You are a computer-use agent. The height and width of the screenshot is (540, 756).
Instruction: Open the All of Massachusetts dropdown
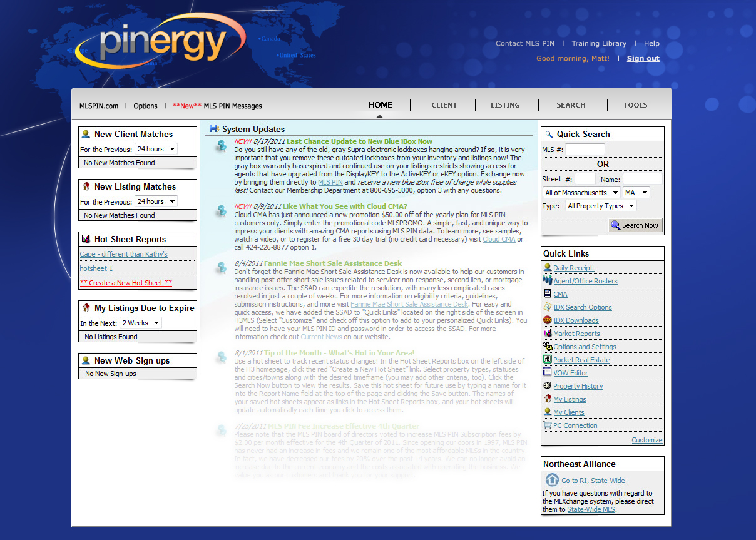[x=581, y=193]
